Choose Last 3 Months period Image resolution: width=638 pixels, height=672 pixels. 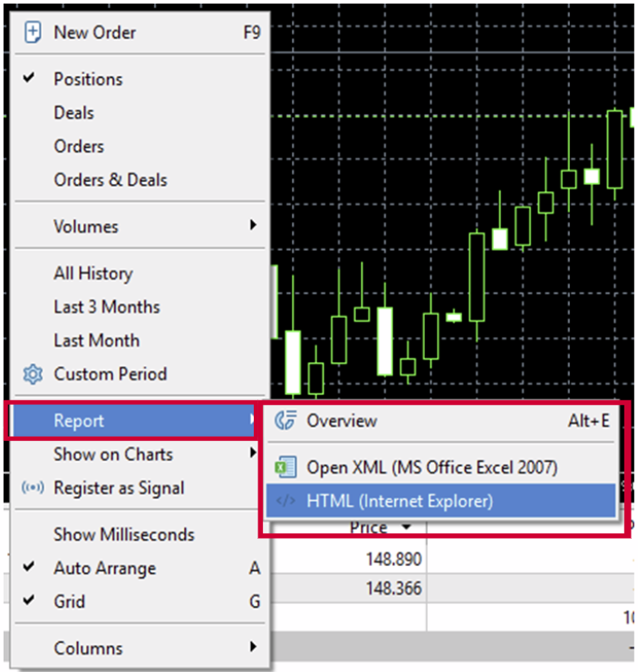tap(106, 307)
